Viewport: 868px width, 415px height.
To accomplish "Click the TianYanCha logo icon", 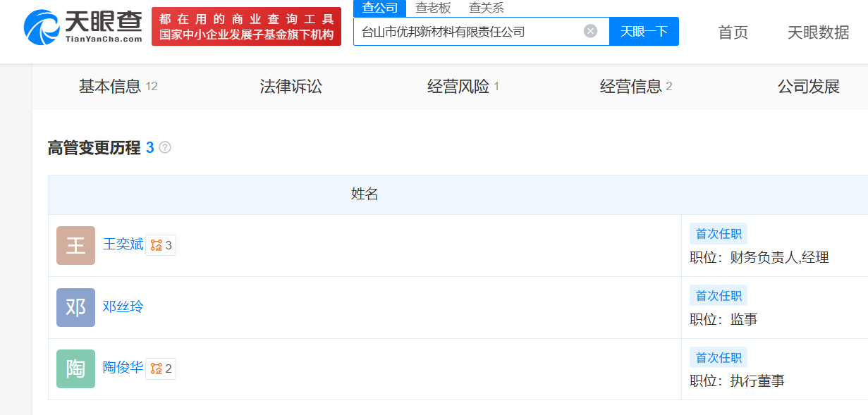I will 42,27.
